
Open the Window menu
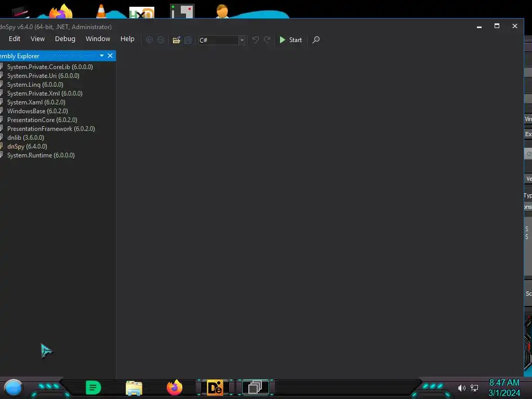point(98,39)
